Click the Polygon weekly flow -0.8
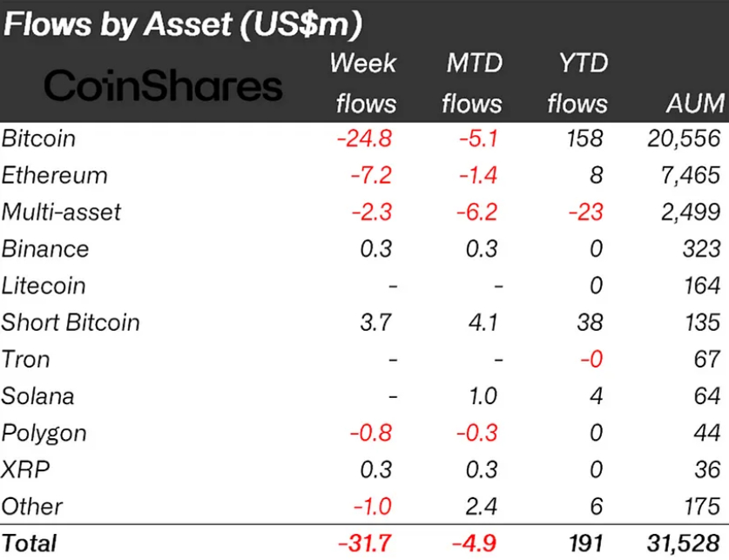 pyautogui.click(x=371, y=433)
